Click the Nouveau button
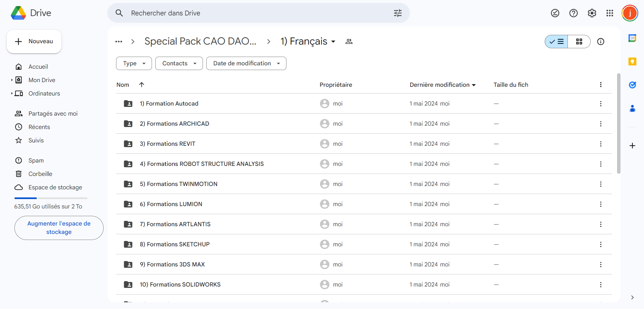644x309 pixels. 34,41
